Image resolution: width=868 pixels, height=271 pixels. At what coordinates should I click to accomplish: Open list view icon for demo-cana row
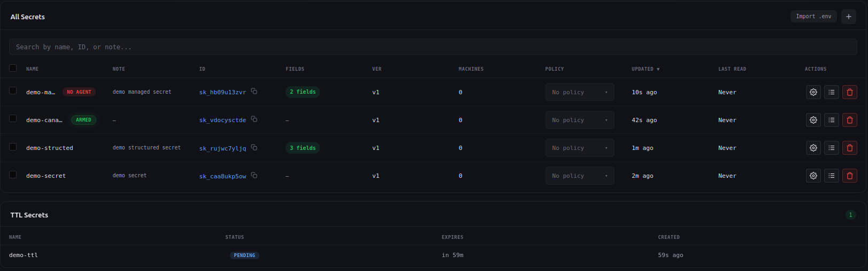[x=831, y=120]
